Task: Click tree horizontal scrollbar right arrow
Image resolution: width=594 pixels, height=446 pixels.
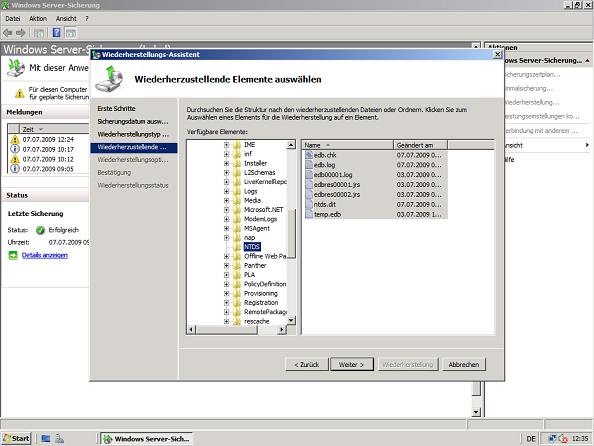Action: [281, 330]
